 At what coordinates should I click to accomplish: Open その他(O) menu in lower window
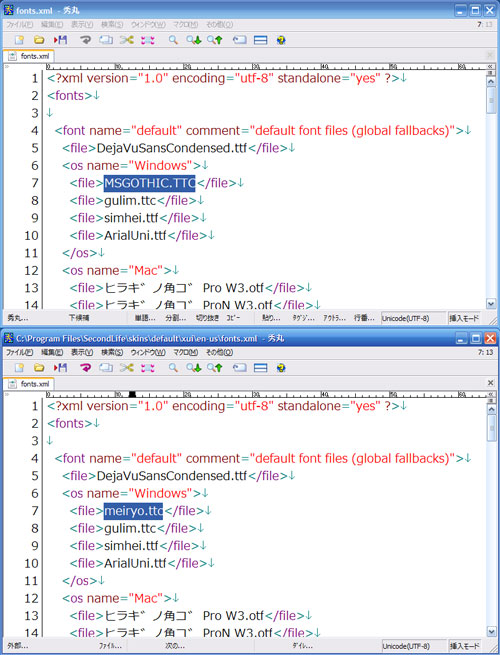coord(219,353)
